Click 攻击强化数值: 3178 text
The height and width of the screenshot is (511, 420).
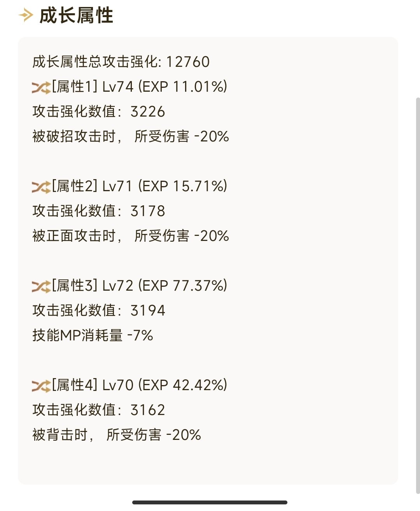click(99, 211)
